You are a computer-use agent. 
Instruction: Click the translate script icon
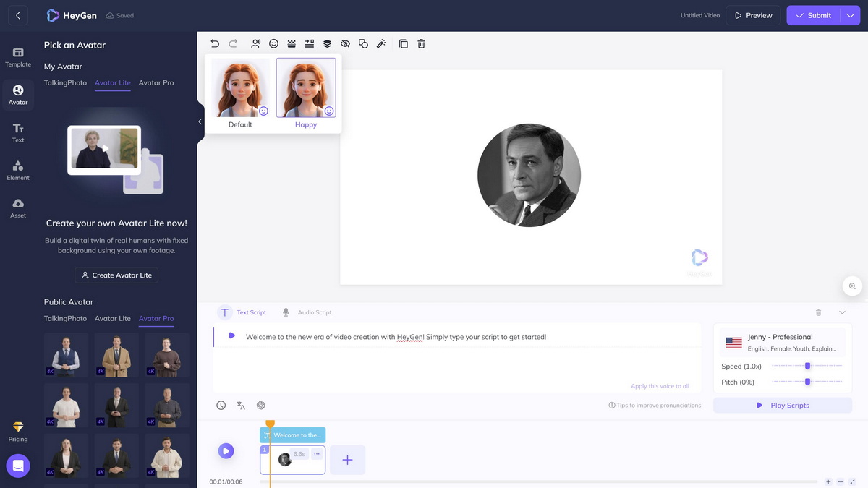pos(241,406)
